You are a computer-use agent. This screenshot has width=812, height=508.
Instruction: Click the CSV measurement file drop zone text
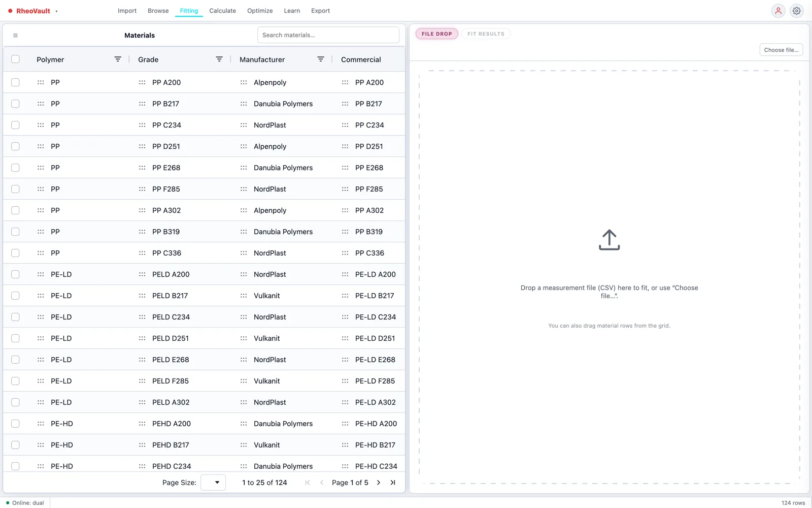point(609,292)
